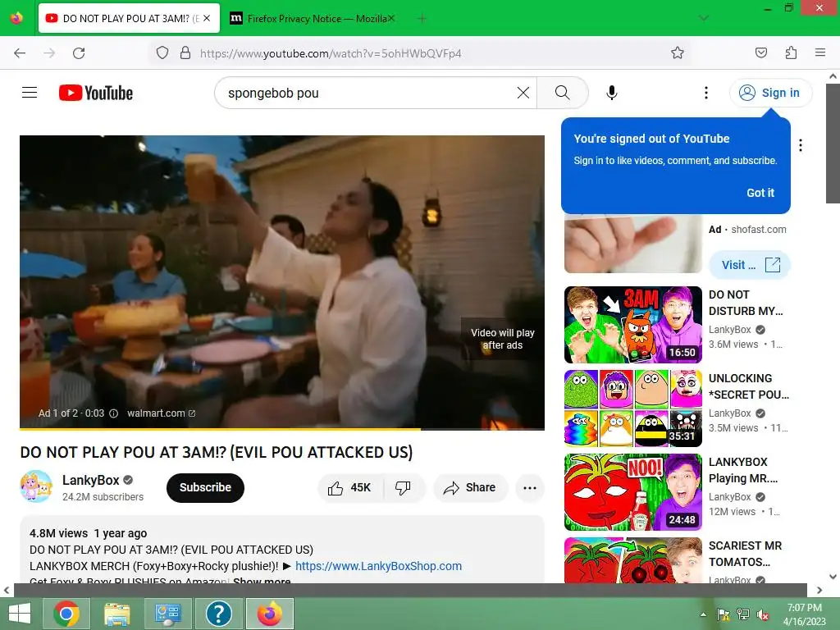Open the Save to Pocket icon
The image size is (840, 630).
click(x=761, y=52)
